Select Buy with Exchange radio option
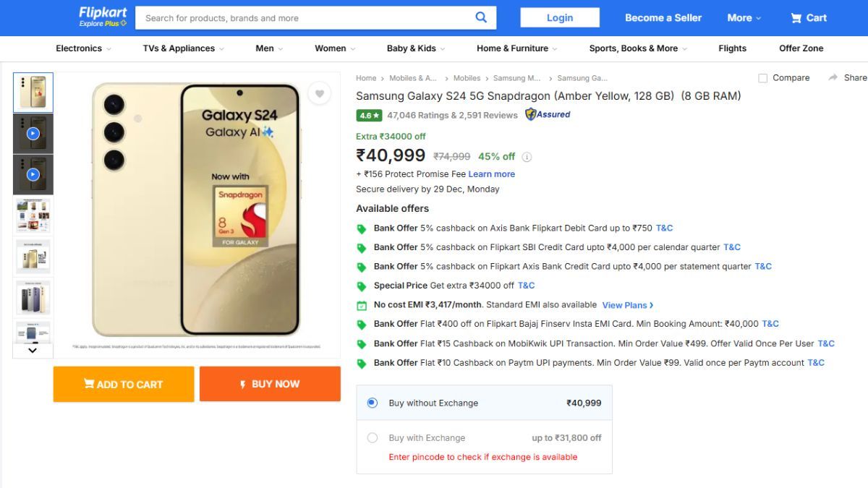The image size is (868, 488). coord(372,437)
